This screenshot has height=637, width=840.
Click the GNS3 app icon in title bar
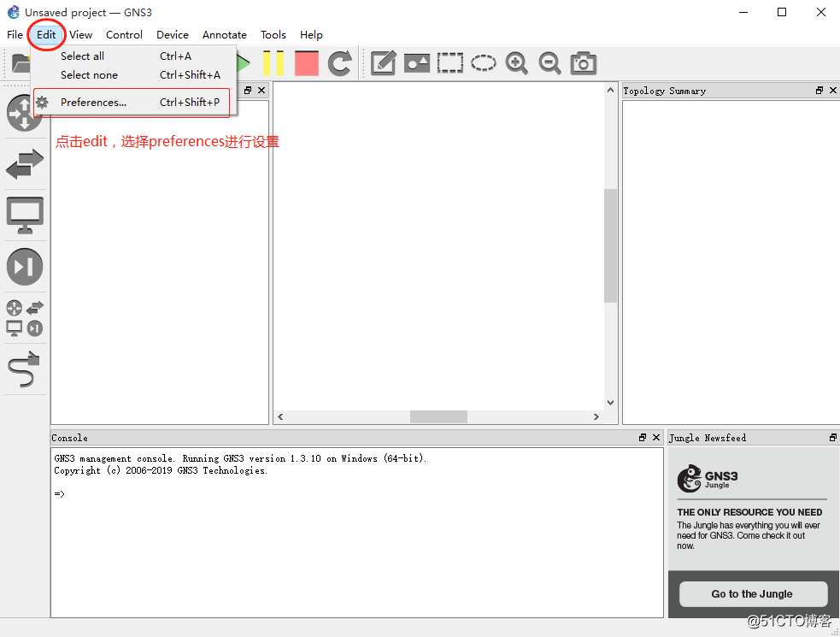click(x=14, y=12)
